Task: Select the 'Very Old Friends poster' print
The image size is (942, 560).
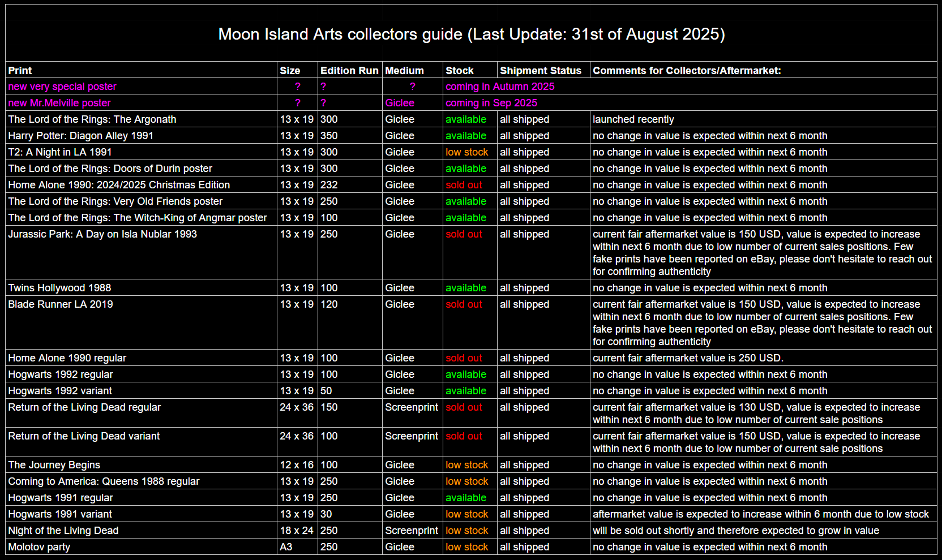Action: (115, 201)
